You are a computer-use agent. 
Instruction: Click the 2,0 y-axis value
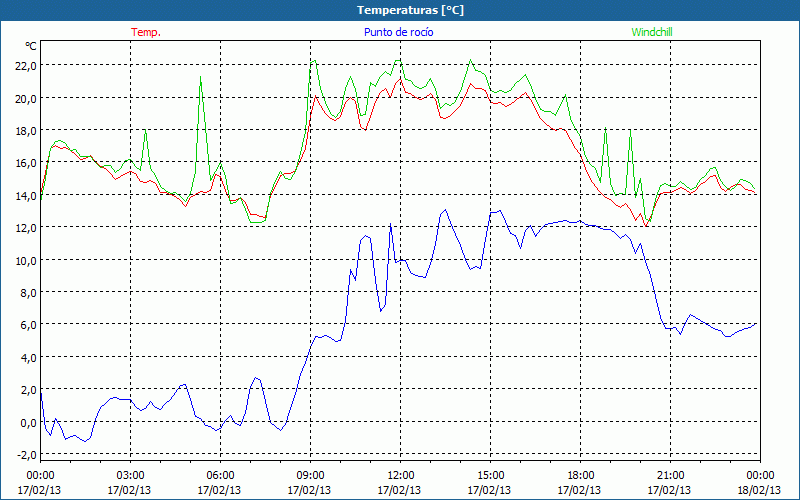click(28, 390)
